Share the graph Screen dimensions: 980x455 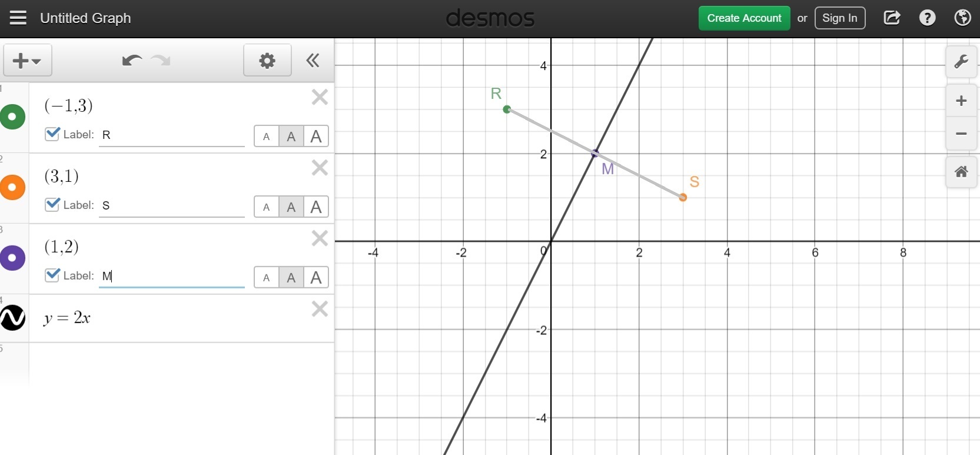[892, 18]
